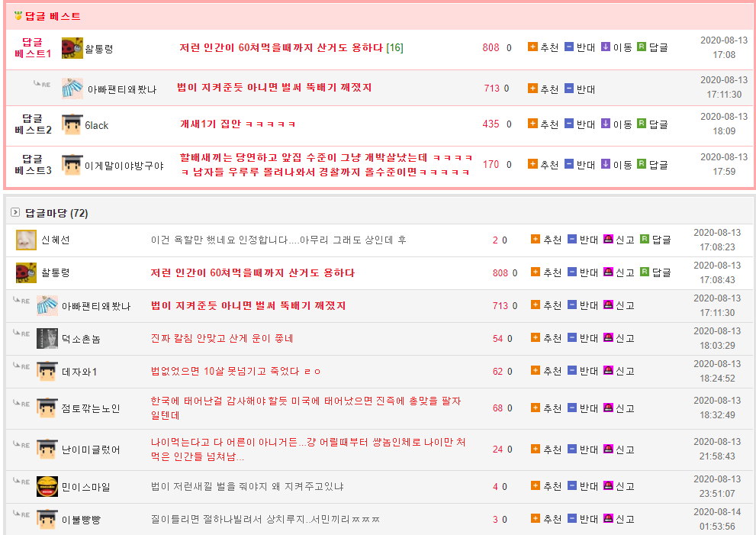Click 답글 reply icon on 신혜선's comment
The width and height of the screenshot is (756, 535).
point(645,240)
